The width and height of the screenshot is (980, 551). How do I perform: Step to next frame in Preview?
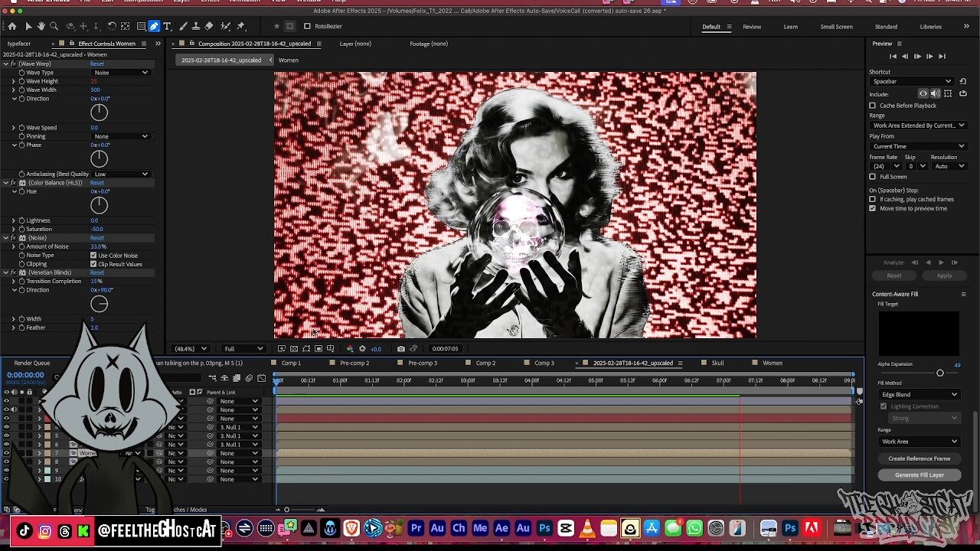click(x=929, y=56)
